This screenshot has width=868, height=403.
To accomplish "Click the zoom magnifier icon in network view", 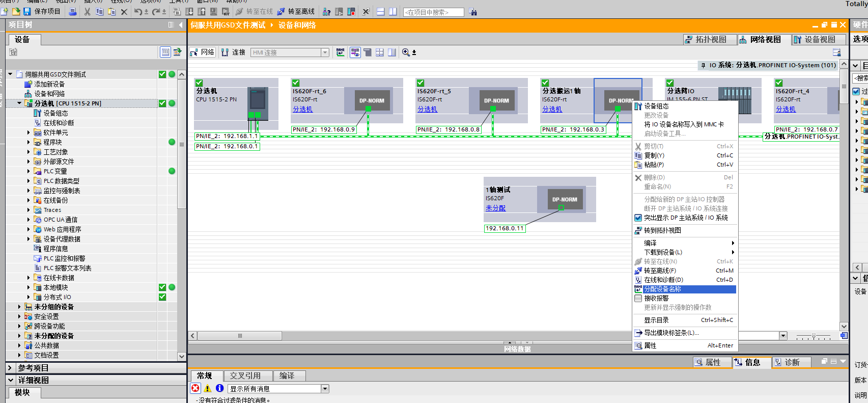I will coord(406,52).
